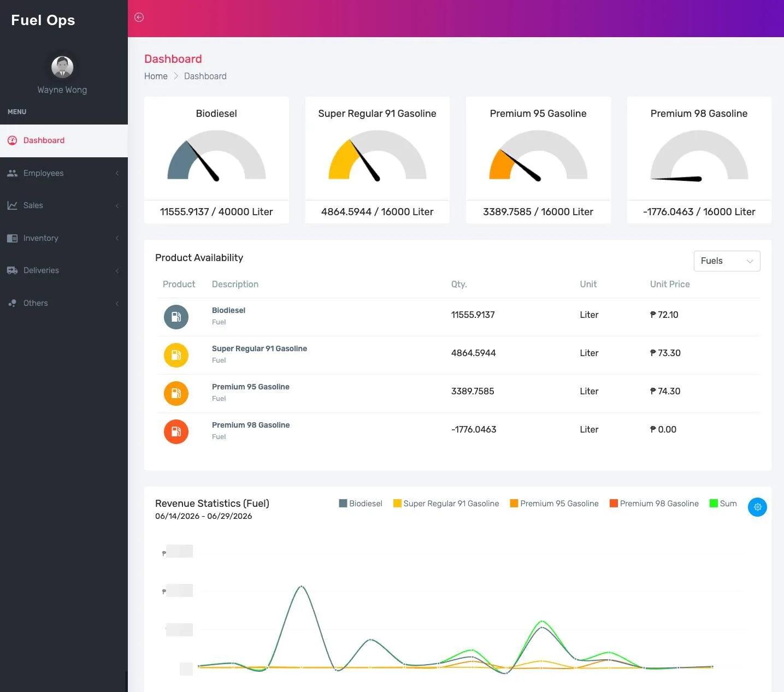Click the Qty. column header
This screenshot has width=784, height=692.
tap(459, 284)
